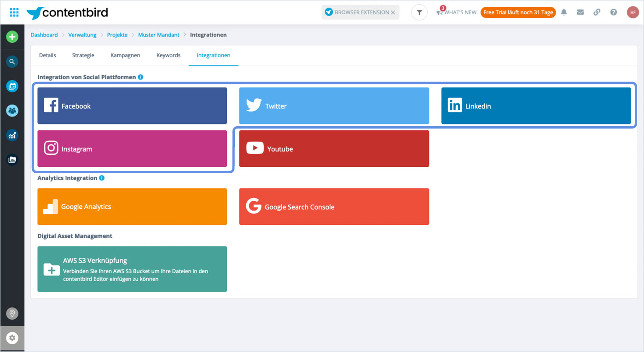Click the Digital Asset Management heading

(75, 236)
